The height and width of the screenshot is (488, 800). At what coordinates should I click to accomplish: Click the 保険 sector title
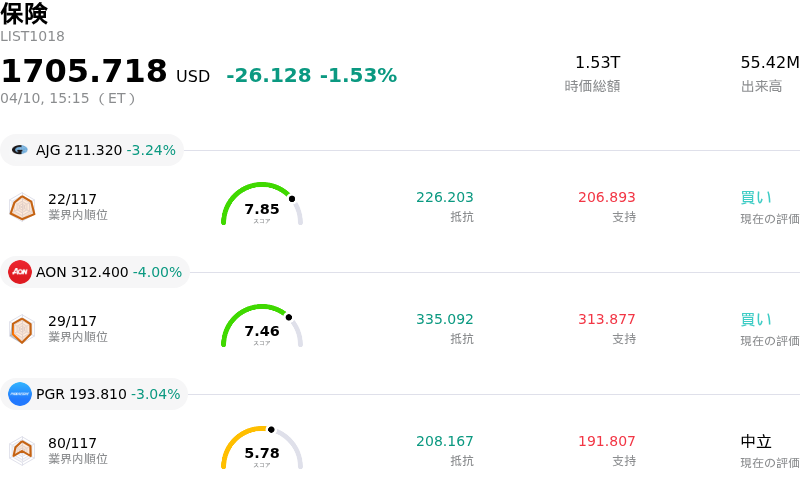[x=24, y=14]
